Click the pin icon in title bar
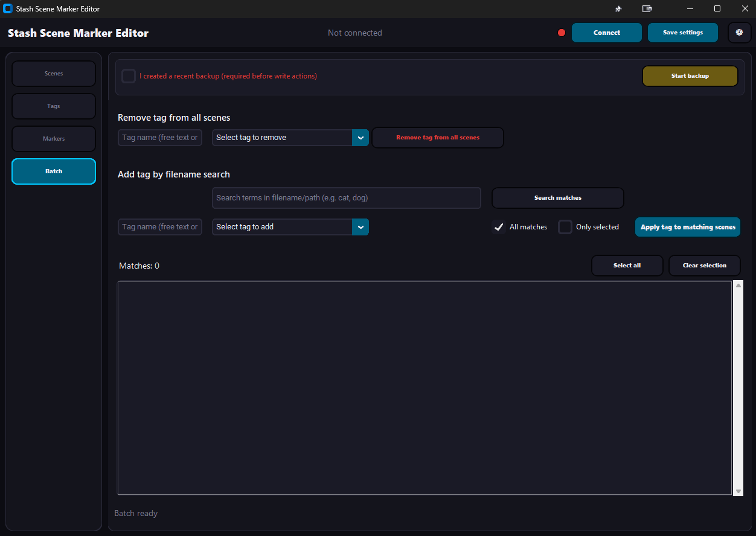 tap(618, 9)
